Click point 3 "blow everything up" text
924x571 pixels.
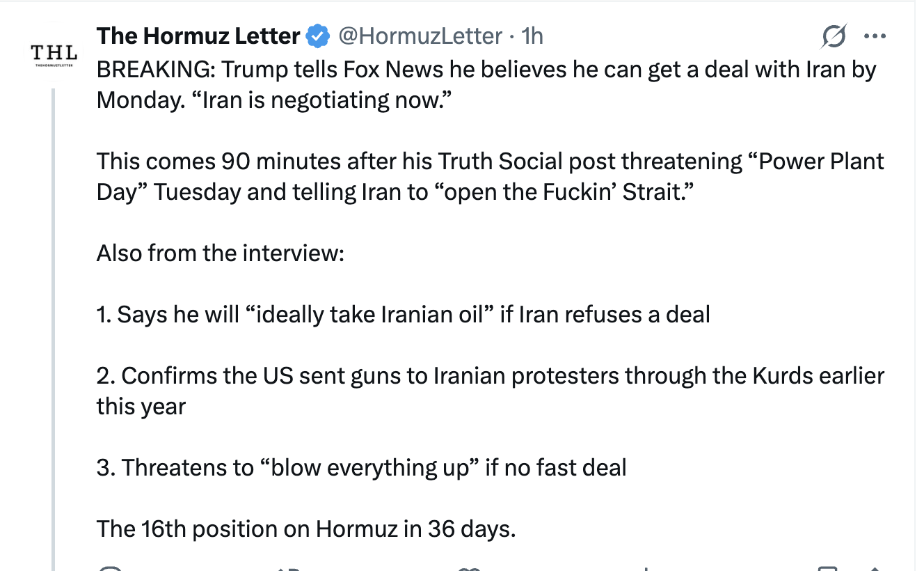click(x=361, y=467)
